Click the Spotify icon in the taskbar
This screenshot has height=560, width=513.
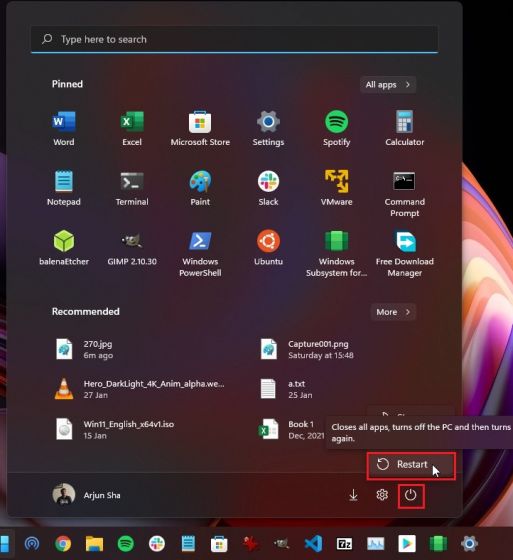(x=125, y=544)
